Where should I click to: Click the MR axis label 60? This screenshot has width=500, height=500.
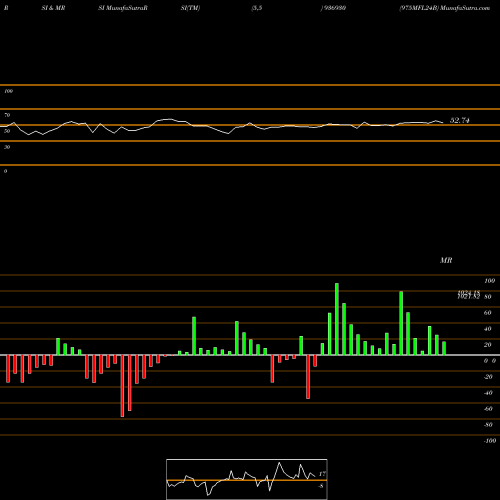pos(488,313)
